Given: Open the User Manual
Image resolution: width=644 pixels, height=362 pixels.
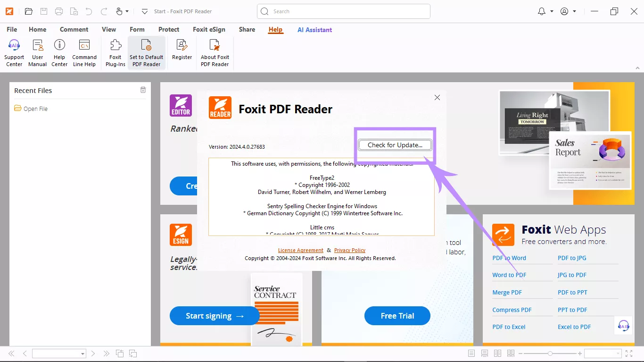Looking at the screenshot, I should click(x=37, y=53).
